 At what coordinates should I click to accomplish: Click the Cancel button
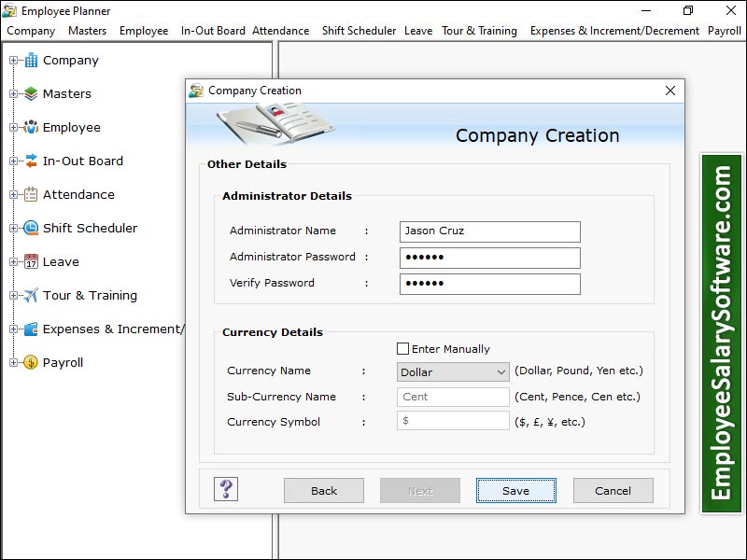coord(613,491)
